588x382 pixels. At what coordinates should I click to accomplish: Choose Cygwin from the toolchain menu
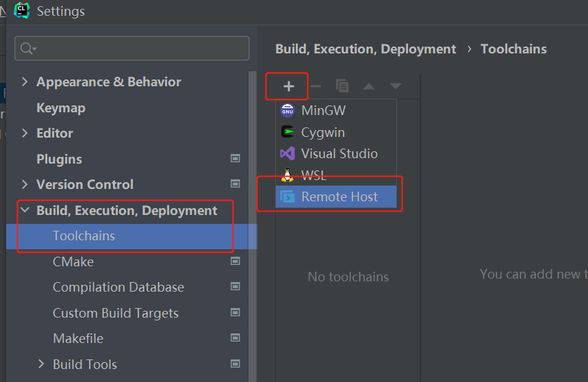[x=336, y=132]
